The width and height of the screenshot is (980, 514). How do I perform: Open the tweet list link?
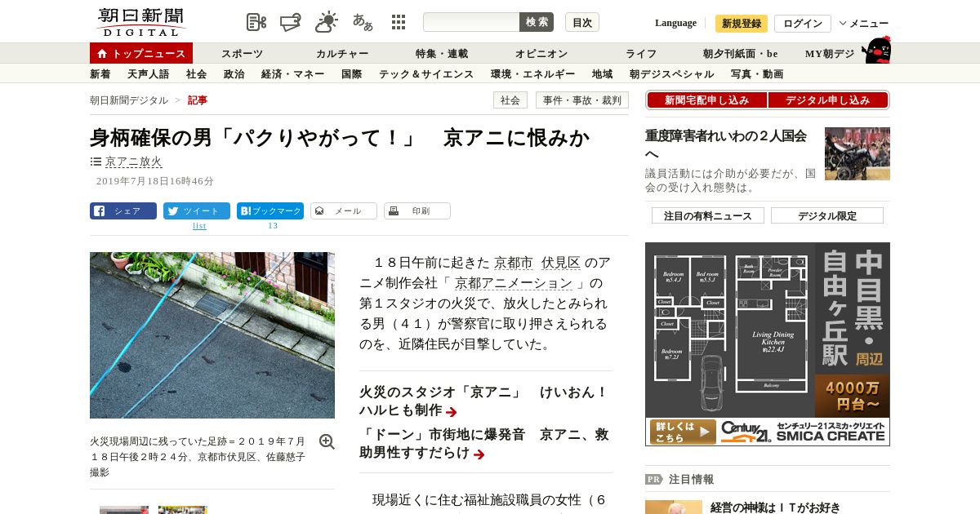(x=199, y=226)
